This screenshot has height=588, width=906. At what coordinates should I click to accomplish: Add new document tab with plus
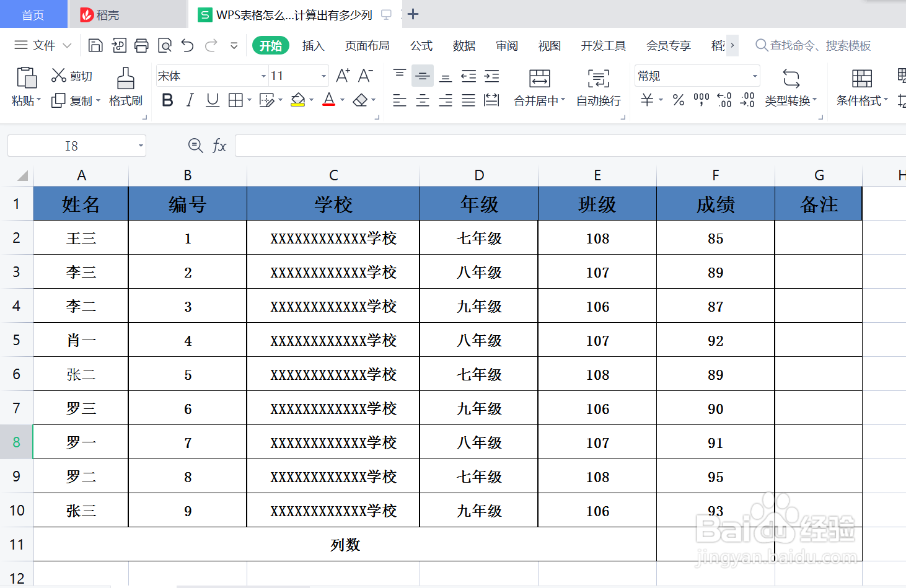click(413, 14)
